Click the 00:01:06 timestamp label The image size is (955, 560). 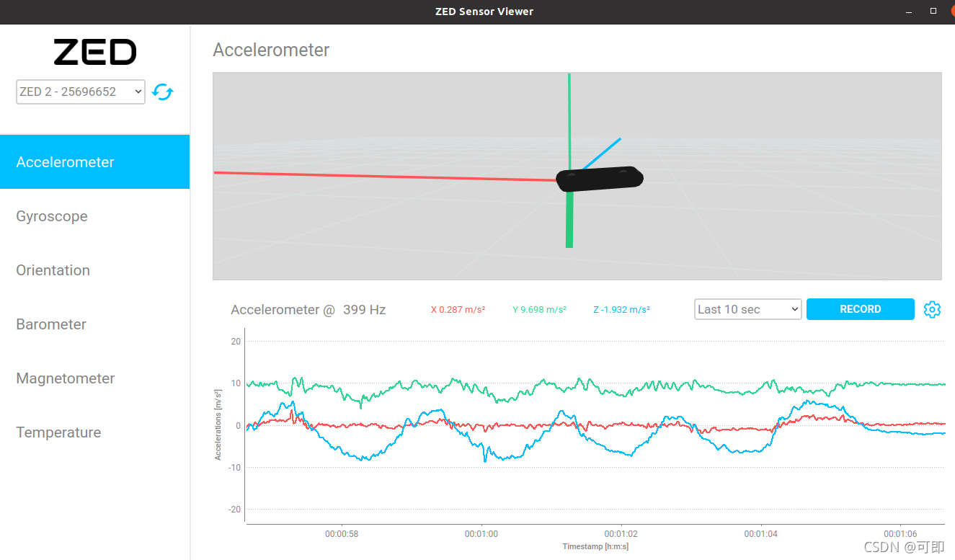pyautogui.click(x=901, y=535)
